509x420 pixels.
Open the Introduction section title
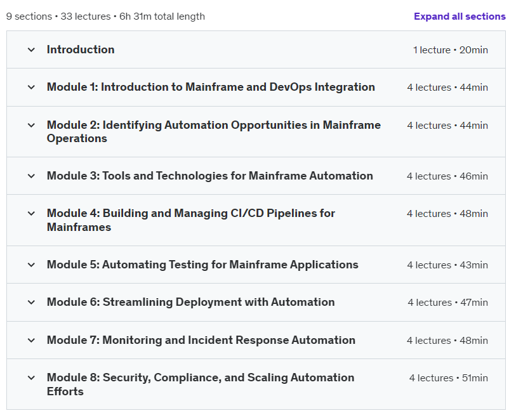tap(81, 49)
